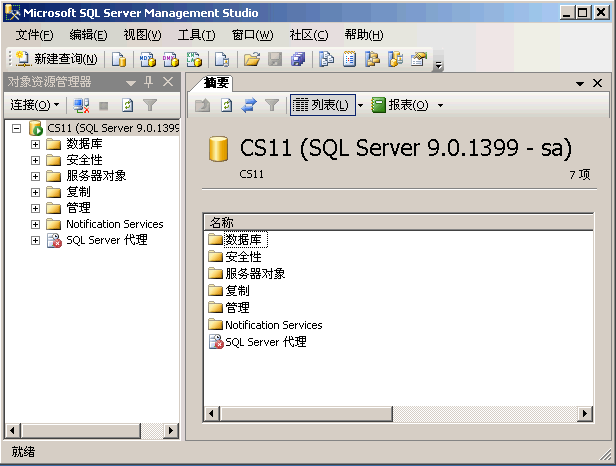Image resolution: width=616 pixels, height=466 pixels.
Task: Open the 视图 (View) menu
Action: point(142,35)
